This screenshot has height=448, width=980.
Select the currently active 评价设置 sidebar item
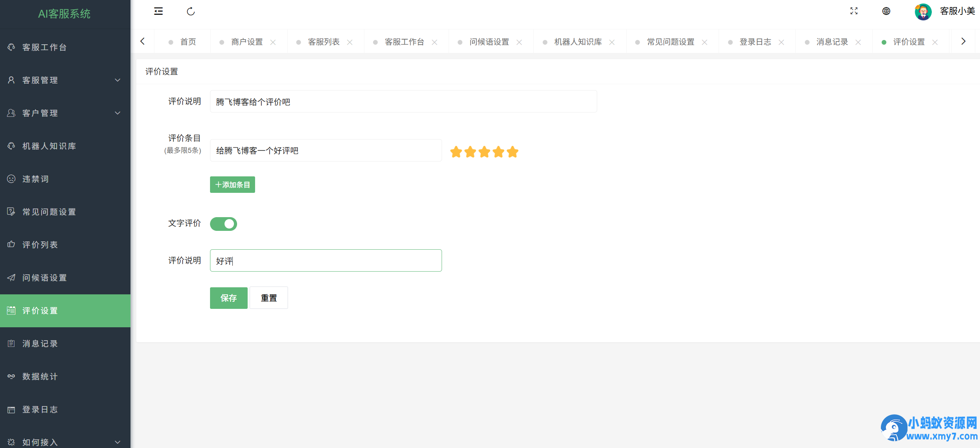[x=40, y=310]
